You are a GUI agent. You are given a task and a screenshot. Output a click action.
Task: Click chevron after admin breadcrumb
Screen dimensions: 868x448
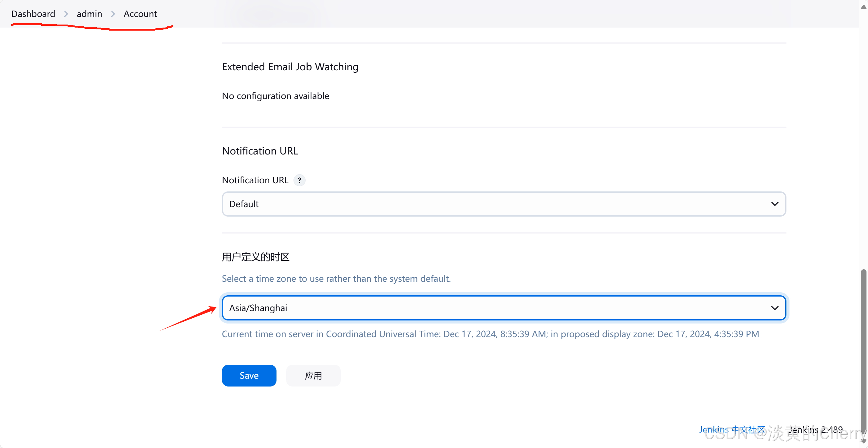[x=113, y=14]
